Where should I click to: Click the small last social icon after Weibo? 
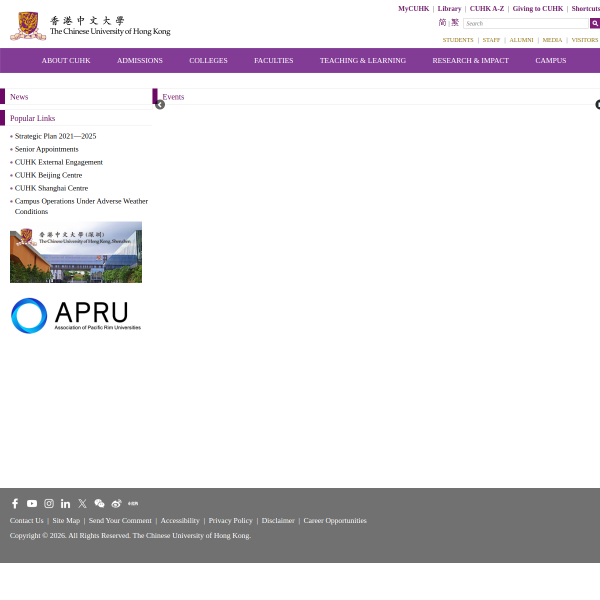coord(133,503)
